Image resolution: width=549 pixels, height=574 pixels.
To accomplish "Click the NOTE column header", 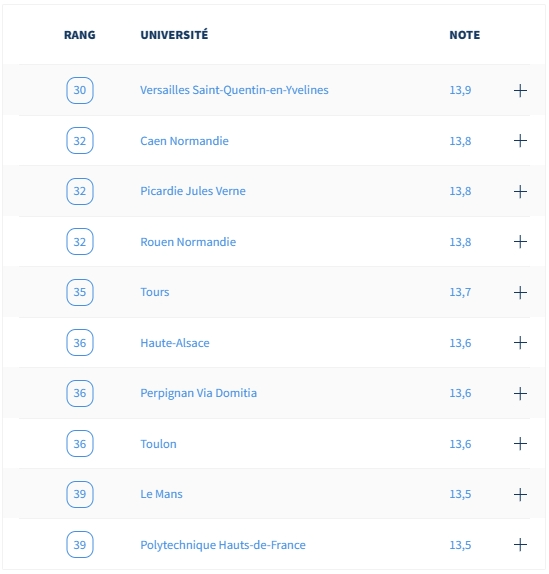I will pos(465,35).
